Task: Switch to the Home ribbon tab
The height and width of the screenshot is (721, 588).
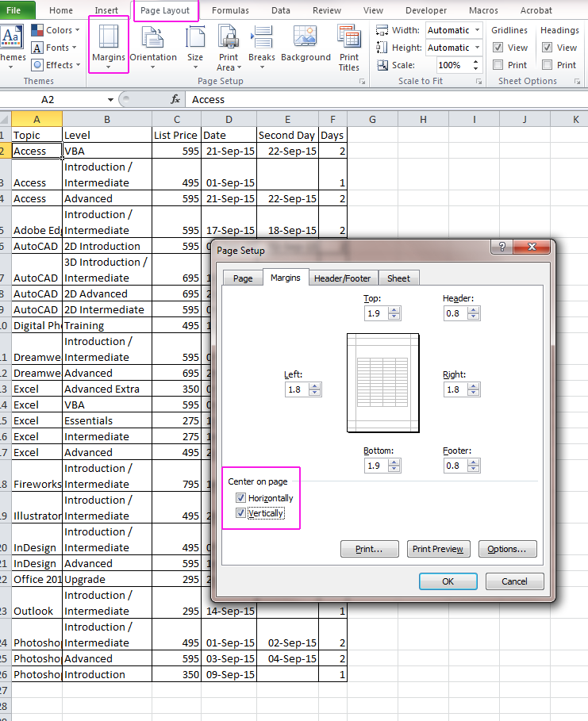Action: [x=61, y=10]
